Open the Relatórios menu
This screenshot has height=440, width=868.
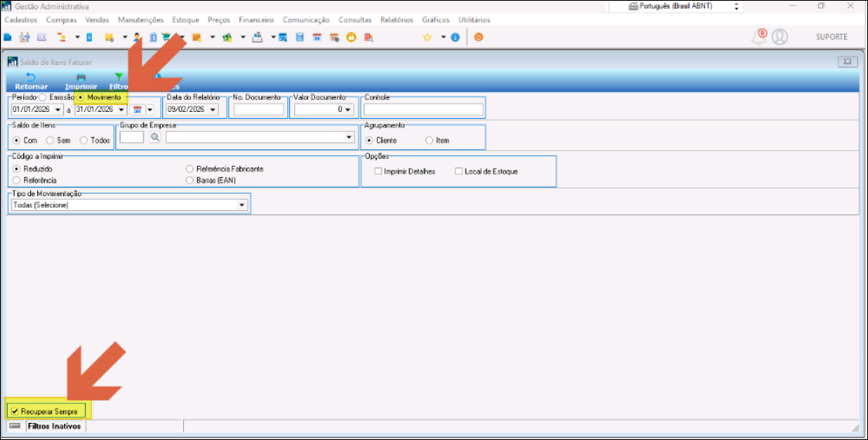[x=396, y=20]
